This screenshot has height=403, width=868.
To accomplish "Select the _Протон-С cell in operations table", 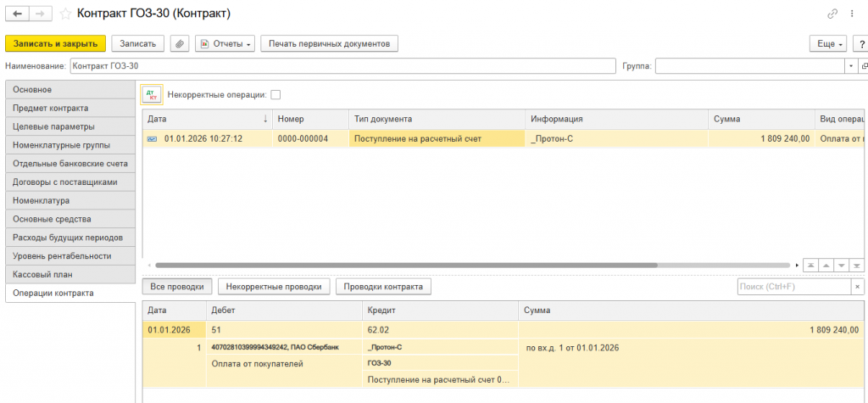I will (x=617, y=138).
